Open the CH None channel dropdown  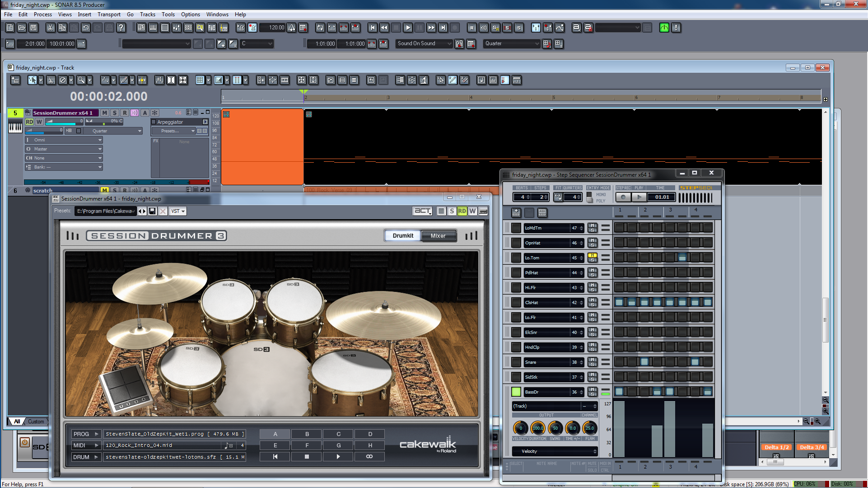64,158
